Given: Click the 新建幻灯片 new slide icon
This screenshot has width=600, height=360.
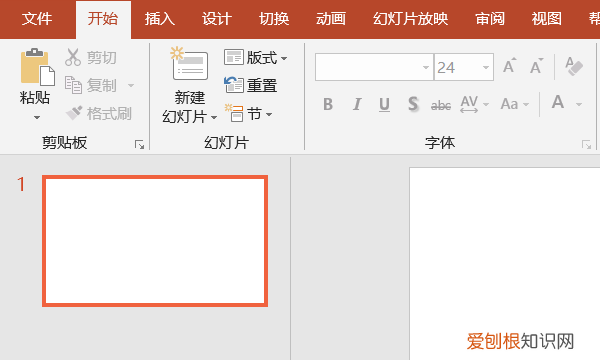Looking at the screenshot, I should coord(190,64).
